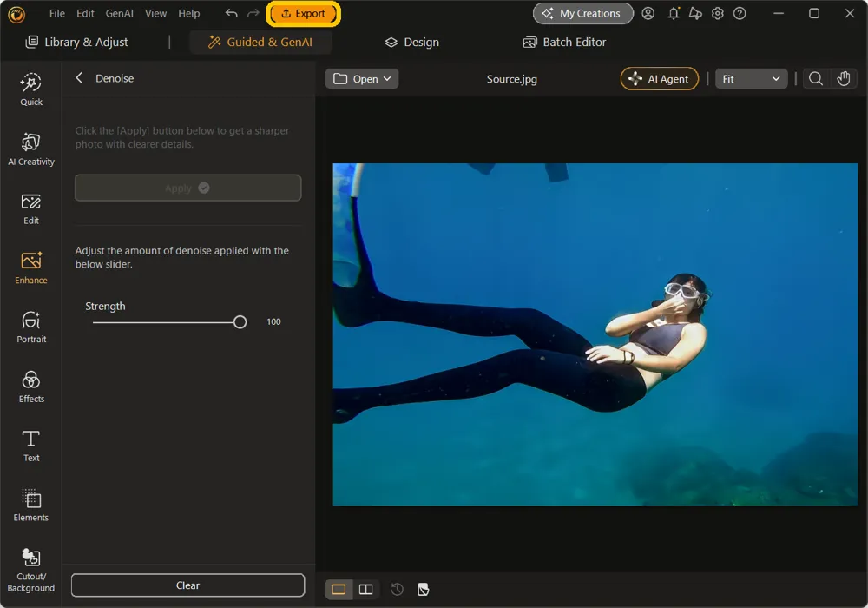
Task: Open the GenAI menu
Action: pyautogui.click(x=120, y=13)
